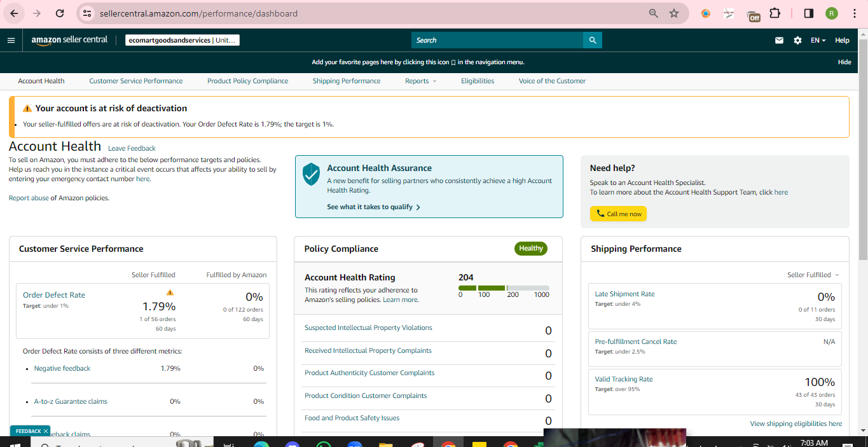Expand the Reports menu dropdown
The width and height of the screenshot is (868, 447).
pos(421,81)
